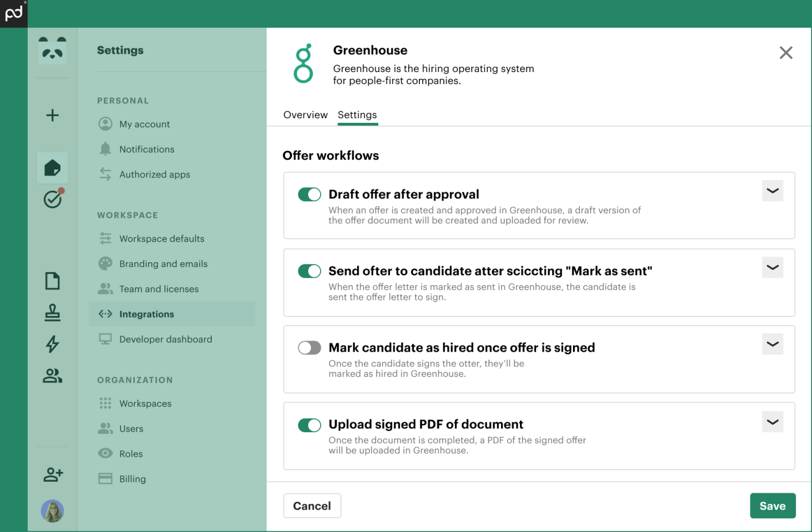Open the tasks checkmark icon with notification
812x532 pixels.
[x=53, y=199]
